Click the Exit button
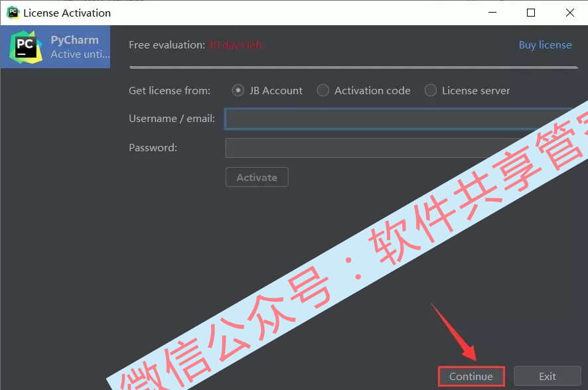Viewport: 588px width, 390px height. coord(548,377)
